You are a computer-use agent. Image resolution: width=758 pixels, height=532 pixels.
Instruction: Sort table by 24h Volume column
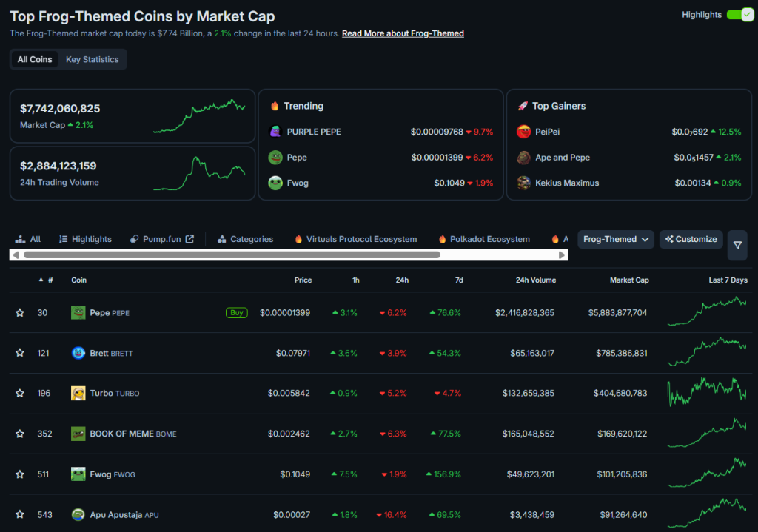pos(536,280)
